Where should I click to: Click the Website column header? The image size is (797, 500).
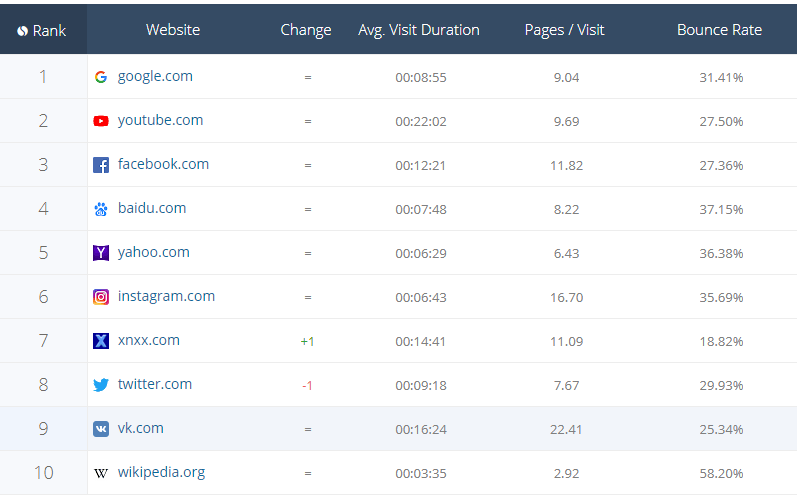tap(173, 30)
